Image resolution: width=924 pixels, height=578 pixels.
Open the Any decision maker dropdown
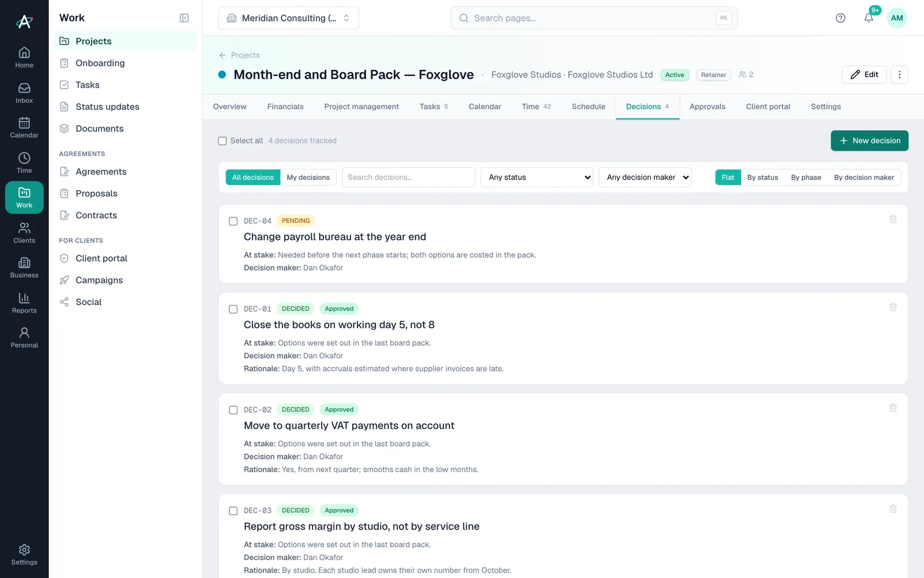click(645, 177)
